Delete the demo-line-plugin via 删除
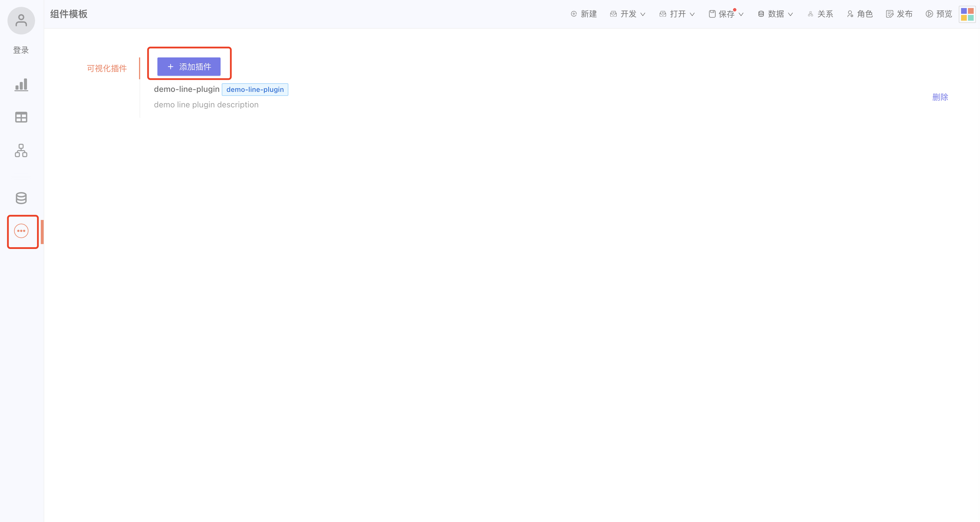 [x=940, y=97]
